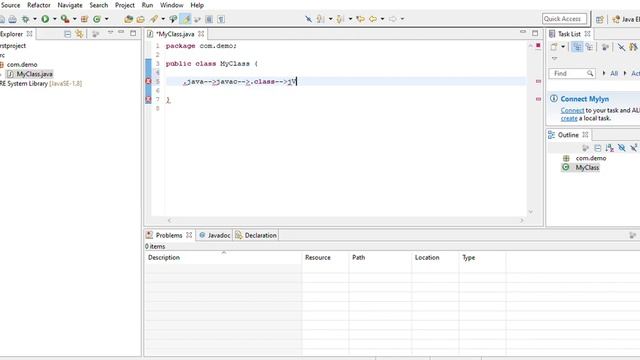Click the New Task icon in Task List
Viewport: 640px width, 360px height.
[x=554, y=47]
